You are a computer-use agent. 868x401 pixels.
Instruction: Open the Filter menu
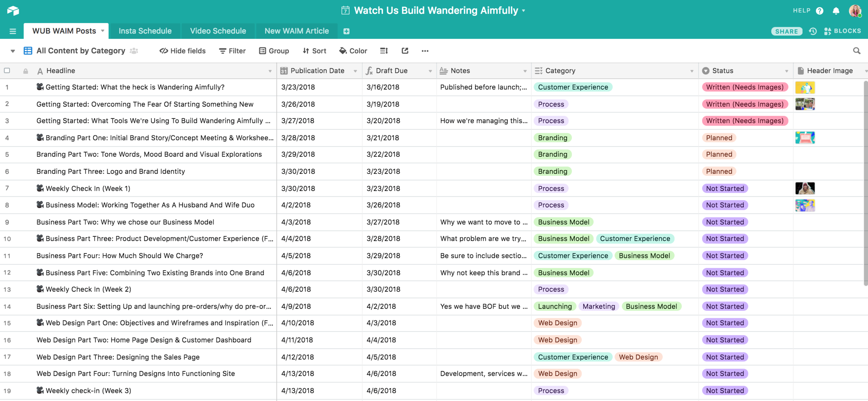[x=232, y=51]
